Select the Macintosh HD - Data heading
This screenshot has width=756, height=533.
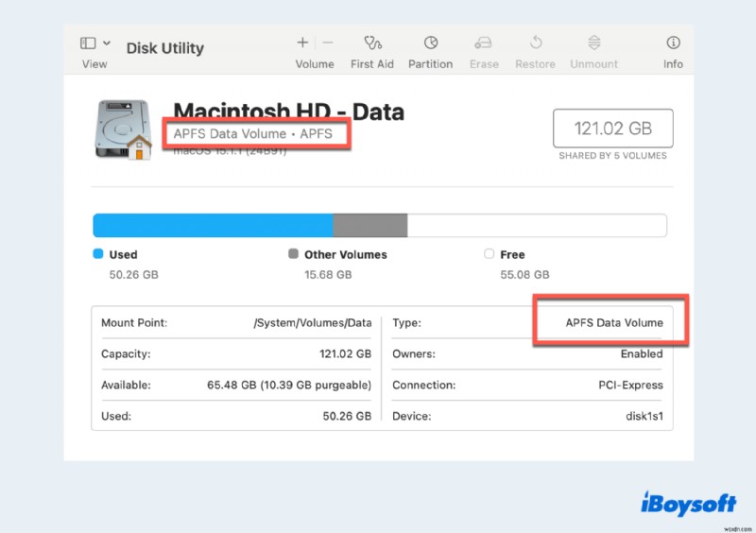click(288, 111)
